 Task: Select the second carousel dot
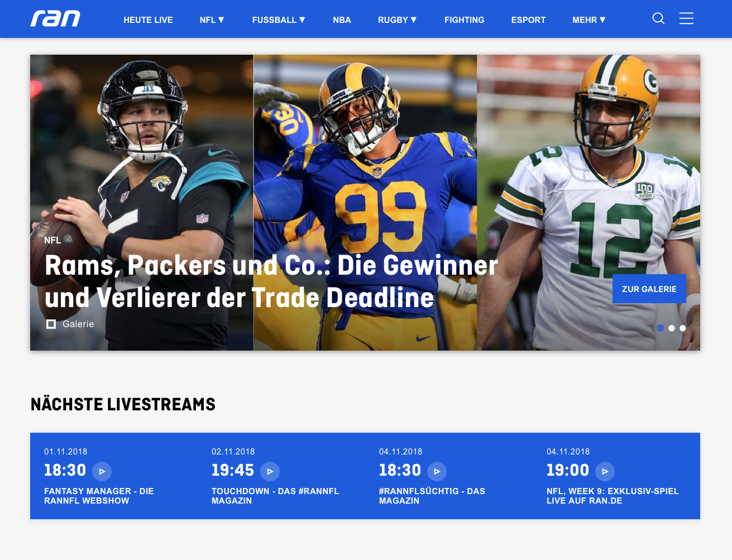(672, 328)
